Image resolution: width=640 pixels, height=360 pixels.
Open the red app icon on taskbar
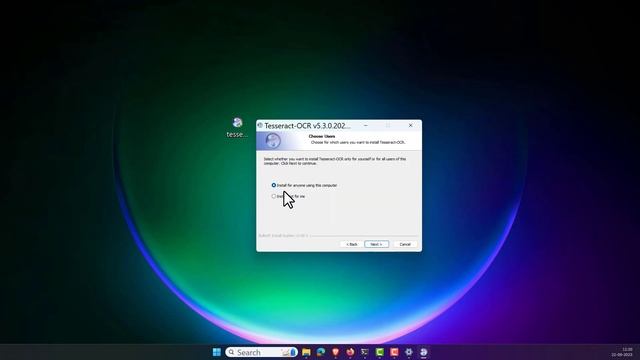tap(394, 352)
